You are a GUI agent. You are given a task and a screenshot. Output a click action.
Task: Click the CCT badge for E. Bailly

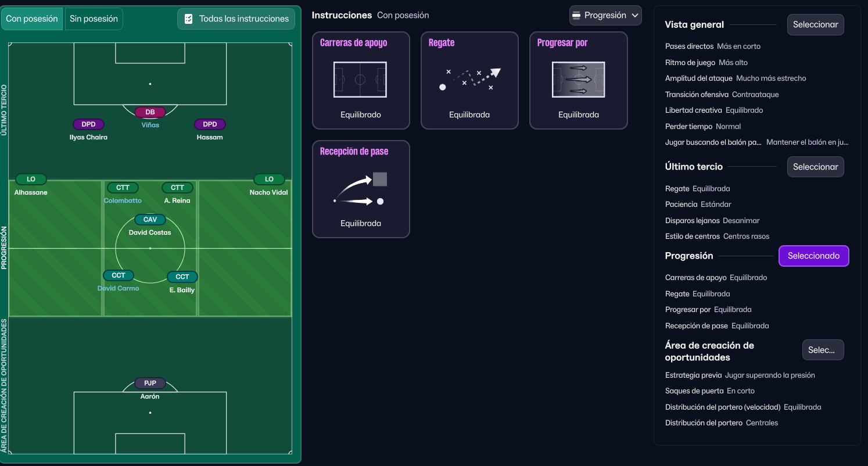pyautogui.click(x=182, y=277)
